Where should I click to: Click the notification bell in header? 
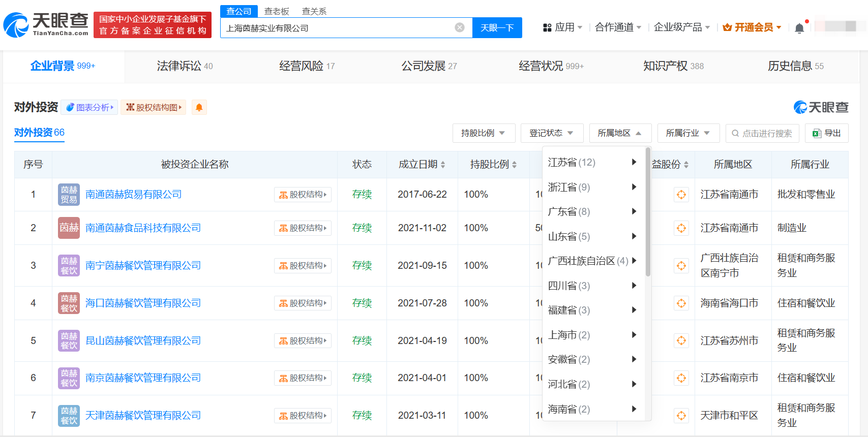click(x=799, y=28)
